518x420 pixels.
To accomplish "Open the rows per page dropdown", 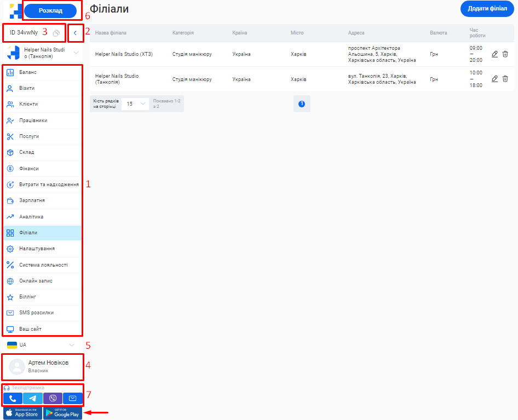I will tap(135, 103).
